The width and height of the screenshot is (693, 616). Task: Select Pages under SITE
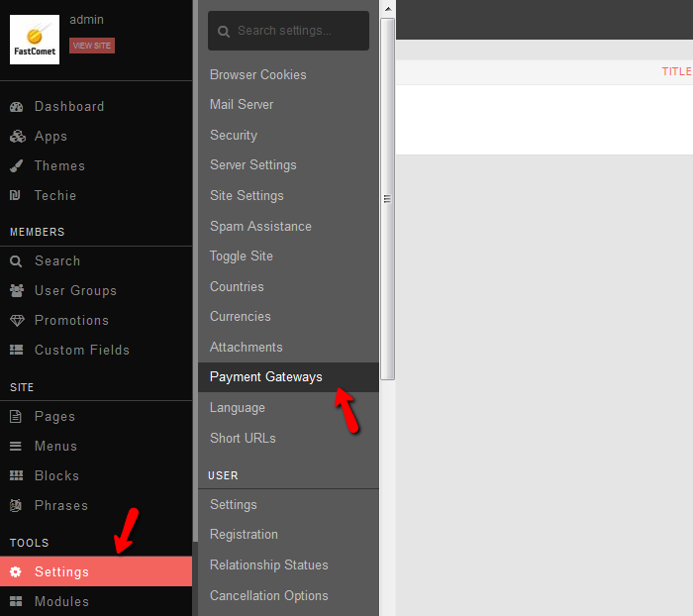[96, 417]
